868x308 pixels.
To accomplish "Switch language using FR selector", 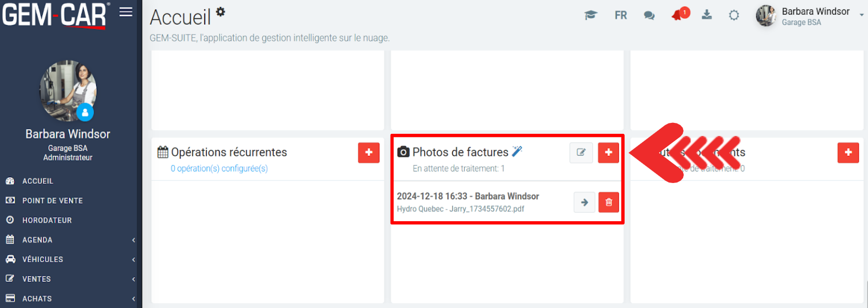I will click(x=620, y=16).
